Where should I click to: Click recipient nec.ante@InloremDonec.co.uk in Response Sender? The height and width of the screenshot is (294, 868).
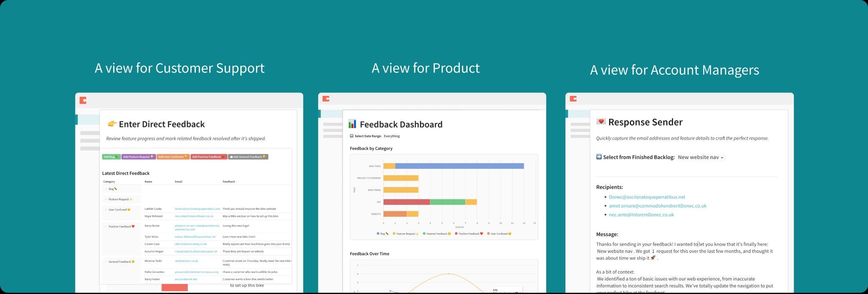[x=641, y=215]
